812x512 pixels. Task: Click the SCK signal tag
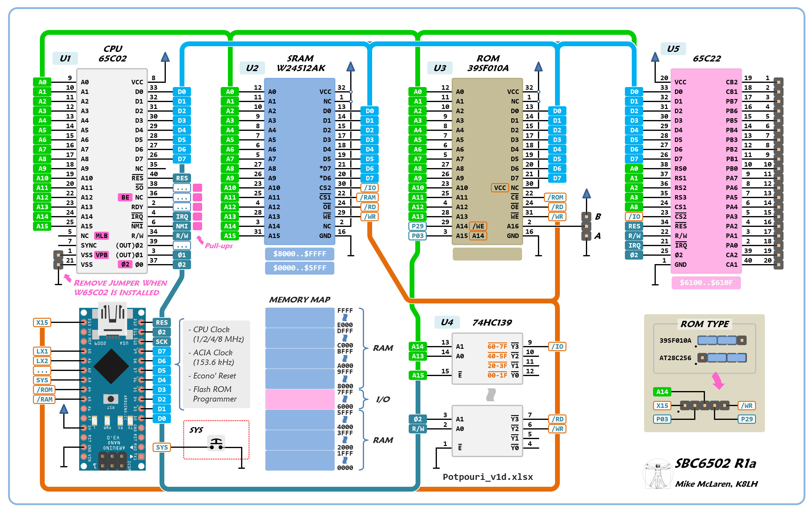pyautogui.click(x=162, y=342)
